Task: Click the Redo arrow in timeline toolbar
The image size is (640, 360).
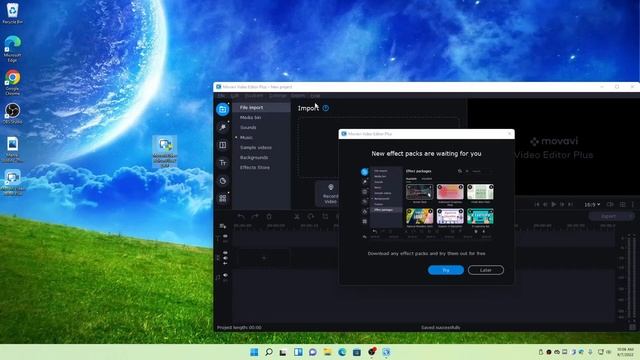Action: 255,216
